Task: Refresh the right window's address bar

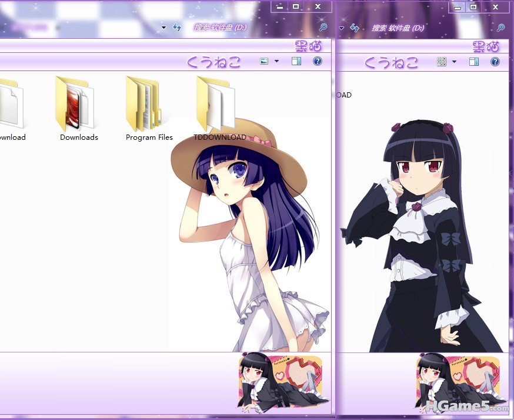Action: (354, 28)
